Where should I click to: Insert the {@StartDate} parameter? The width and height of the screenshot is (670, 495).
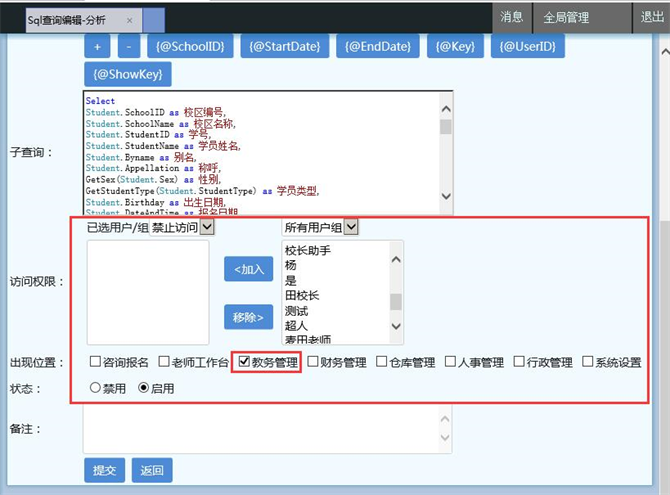285,46
